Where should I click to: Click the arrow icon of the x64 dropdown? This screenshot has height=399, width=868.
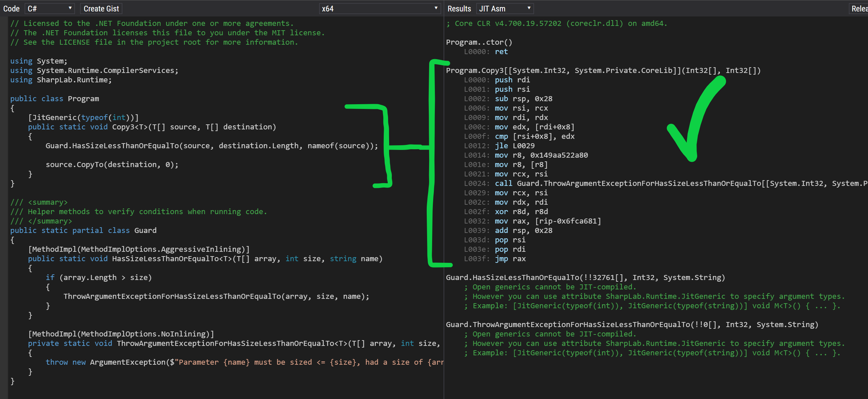(436, 8)
